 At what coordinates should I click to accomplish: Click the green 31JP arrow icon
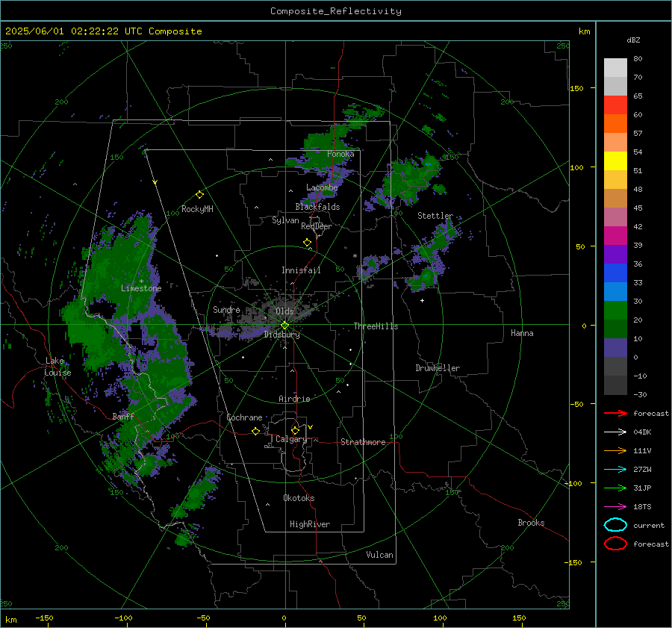coord(615,488)
